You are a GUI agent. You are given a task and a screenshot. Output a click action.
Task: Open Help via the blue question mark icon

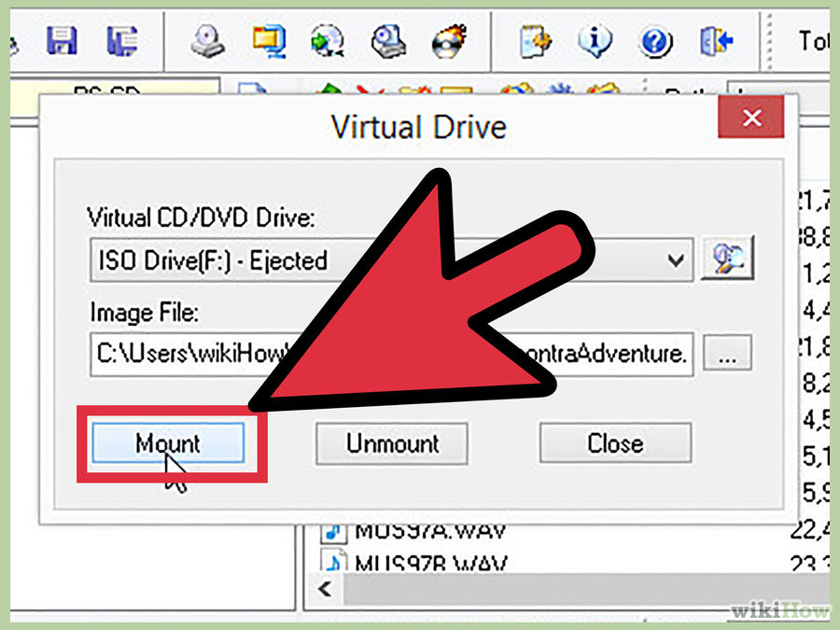coord(655,42)
